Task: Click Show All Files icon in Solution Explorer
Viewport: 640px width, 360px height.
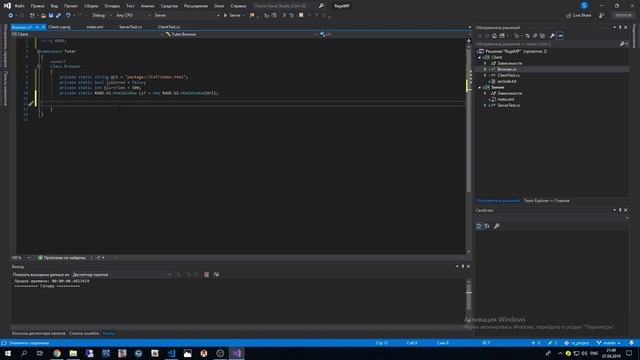Action: [x=542, y=36]
